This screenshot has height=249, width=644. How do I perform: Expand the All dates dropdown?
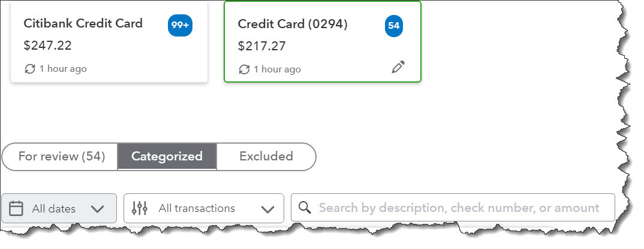click(x=59, y=208)
